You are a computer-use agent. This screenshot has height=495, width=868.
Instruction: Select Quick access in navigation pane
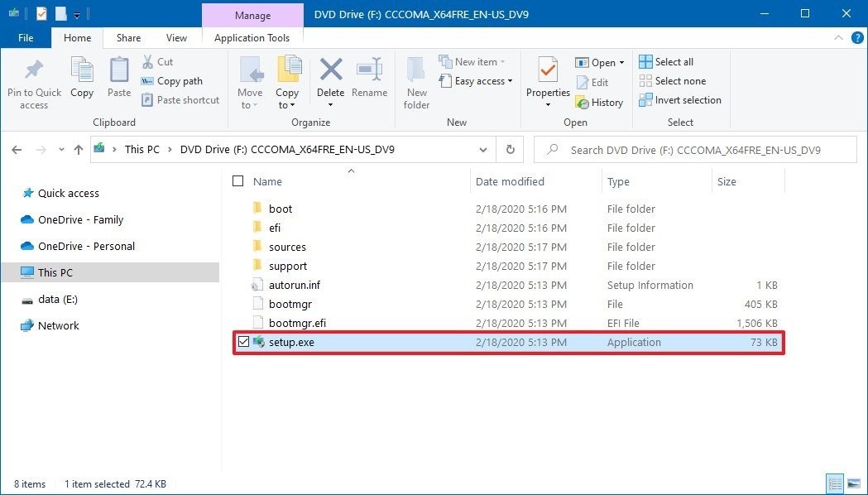click(68, 193)
